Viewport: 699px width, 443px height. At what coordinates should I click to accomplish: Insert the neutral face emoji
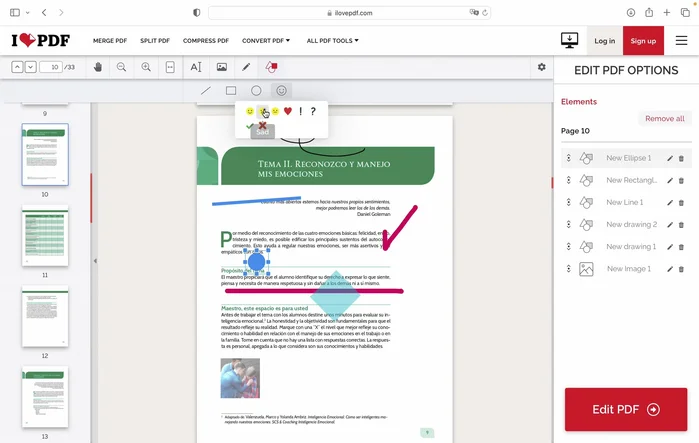point(275,111)
